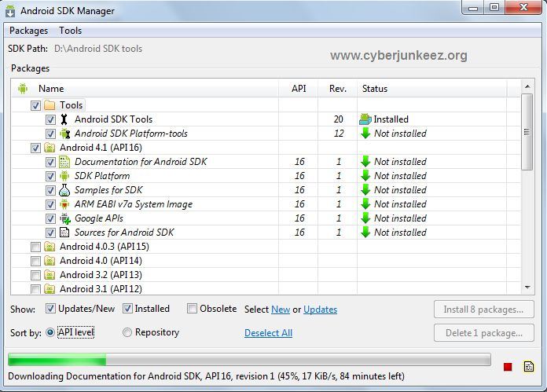Viewport: 547px width, 392px height.
Task: Click the SDK Platform android icon
Action: click(x=64, y=176)
